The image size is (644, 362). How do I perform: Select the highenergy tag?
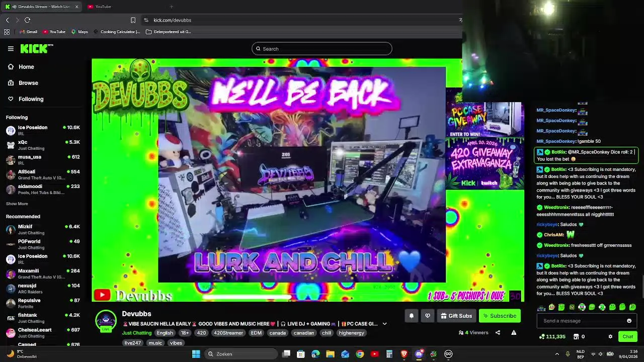coord(351,333)
